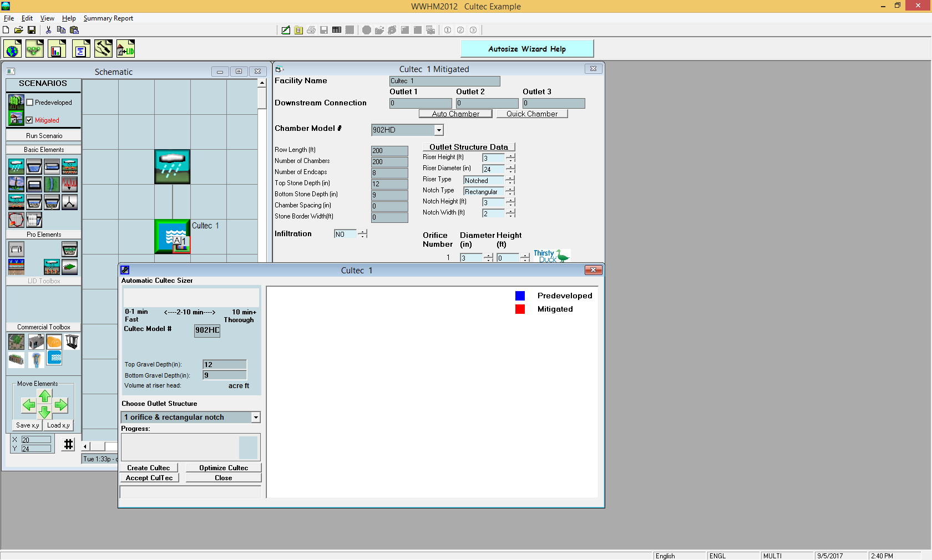Click the house plus LID toolbar icon
The image size is (932, 560).
click(x=125, y=49)
